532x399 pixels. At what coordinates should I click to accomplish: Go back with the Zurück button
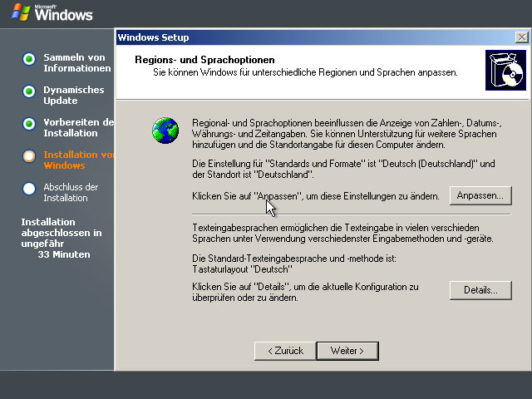coord(284,351)
